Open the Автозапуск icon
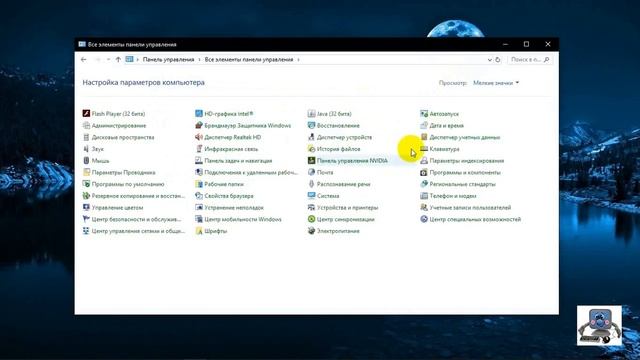Image resolution: width=640 pixels, height=360 pixels. [x=424, y=113]
